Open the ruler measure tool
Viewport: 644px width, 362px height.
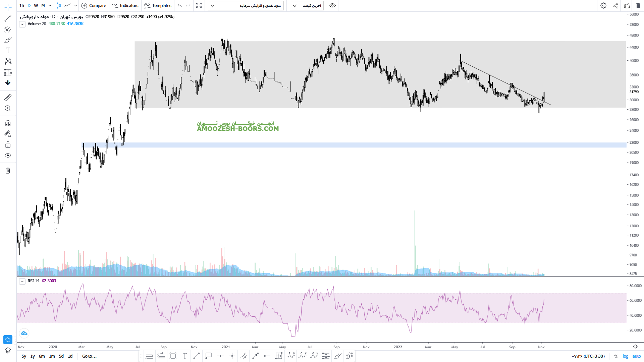pyautogui.click(x=8, y=98)
